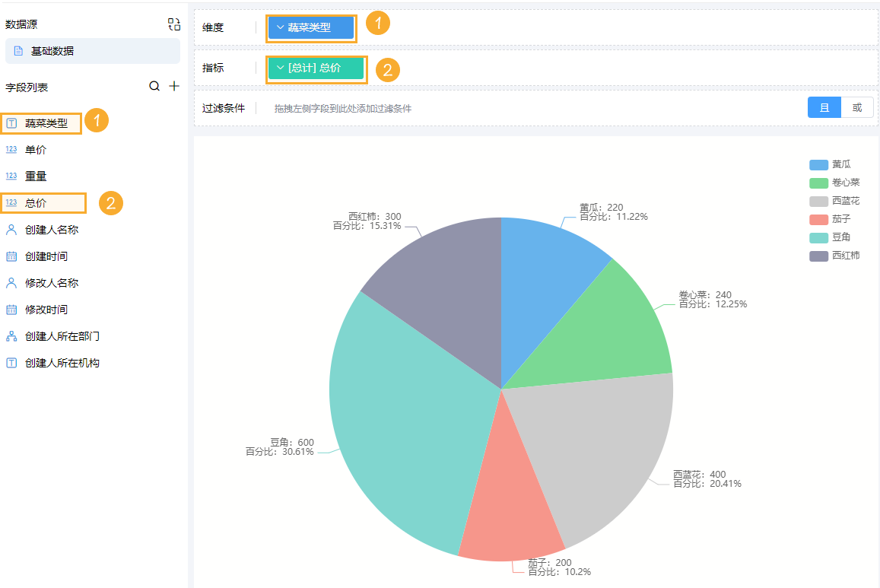The image size is (880, 588).
Task: Click the calendar icon beside 创建时间
Action: point(11,256)
